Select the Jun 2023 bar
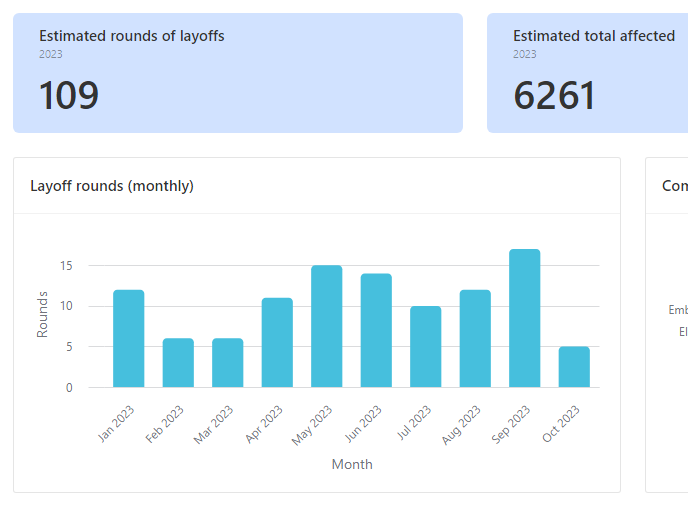 376,331
